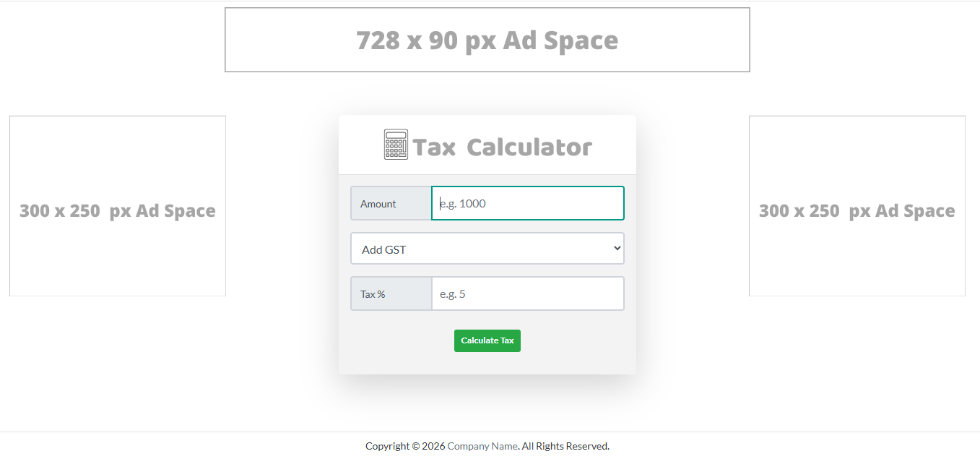The width and height of the screenshot is (980, 459).
Task: Click inside the amount entry box
Action: (x=527, y=204)
